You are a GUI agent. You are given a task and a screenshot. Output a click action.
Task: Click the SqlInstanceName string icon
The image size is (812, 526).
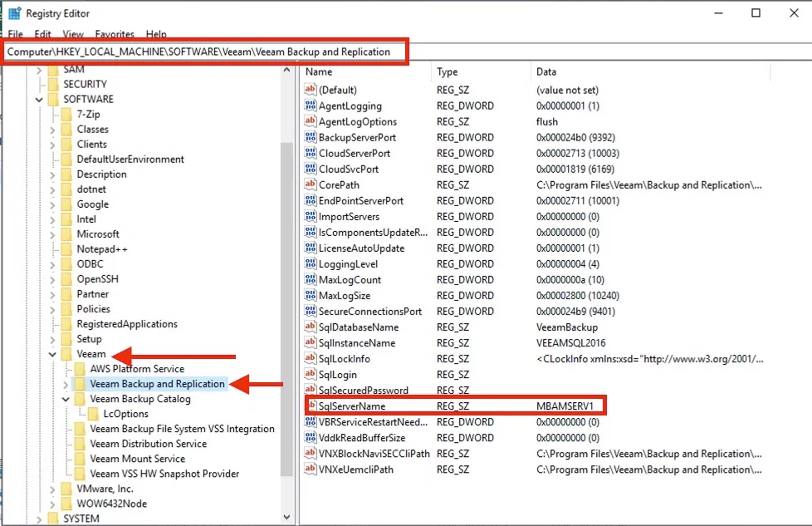(x=311, y=342)
